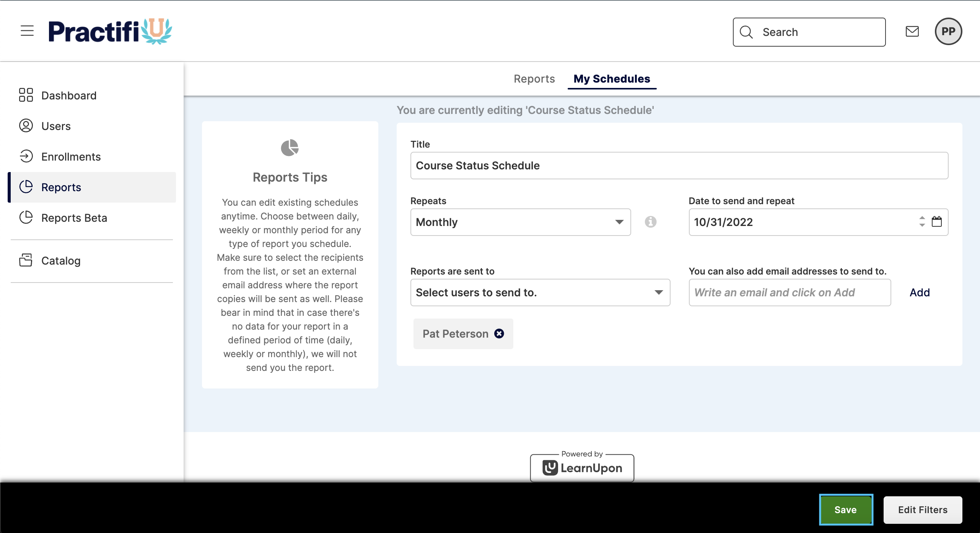
Task: Click the green Save button
Action: pyautogui.click(x=846, y=510)
